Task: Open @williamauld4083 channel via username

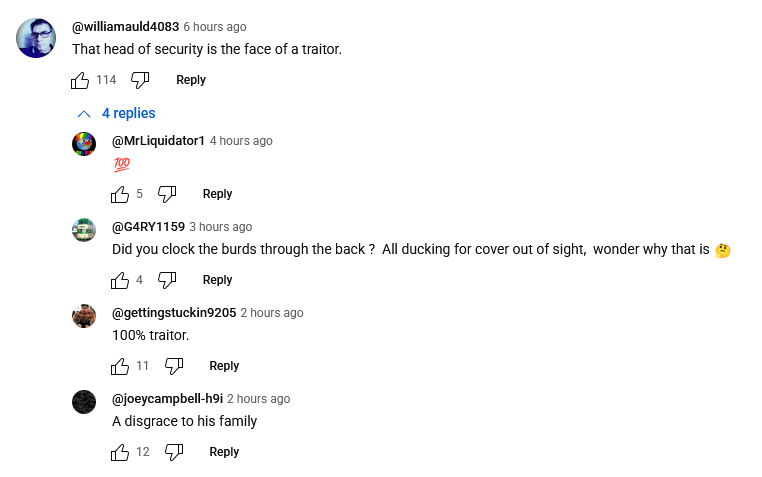Action: [125, 27]
